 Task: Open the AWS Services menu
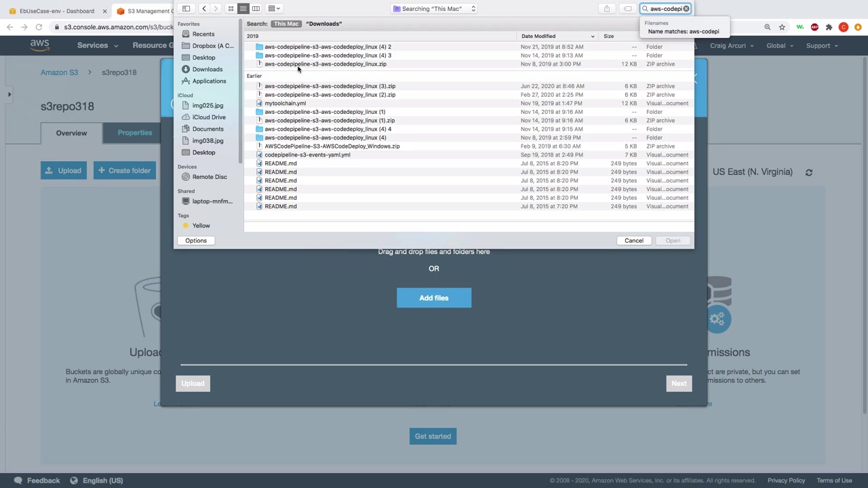pyautogui.click(x=97, y=45)
